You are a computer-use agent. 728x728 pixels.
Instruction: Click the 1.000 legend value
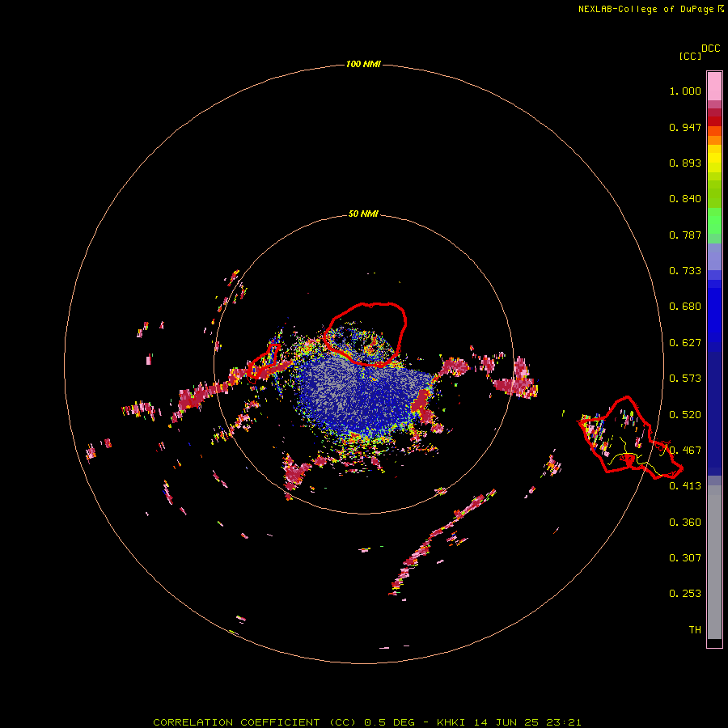tap(685, 91)
